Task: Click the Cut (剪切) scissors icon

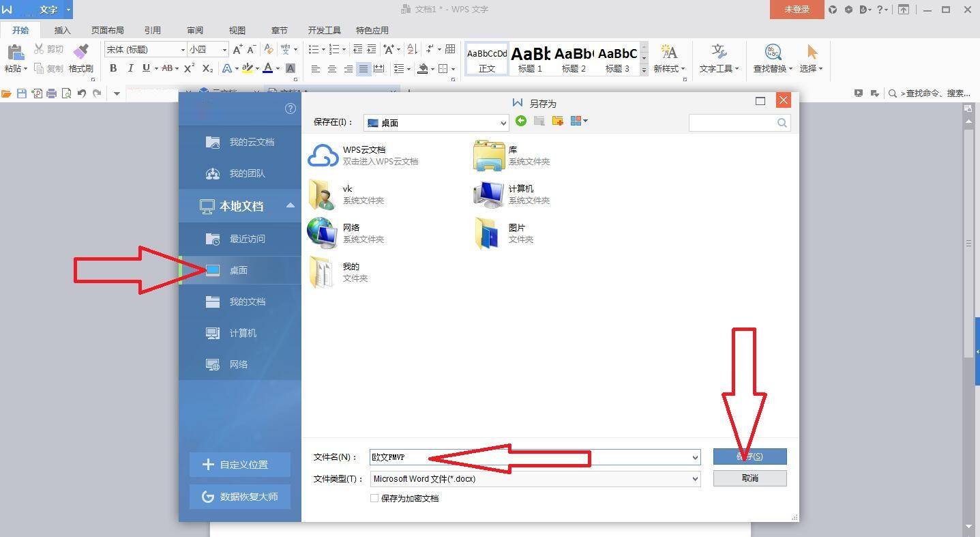Action: pos(39,49)
